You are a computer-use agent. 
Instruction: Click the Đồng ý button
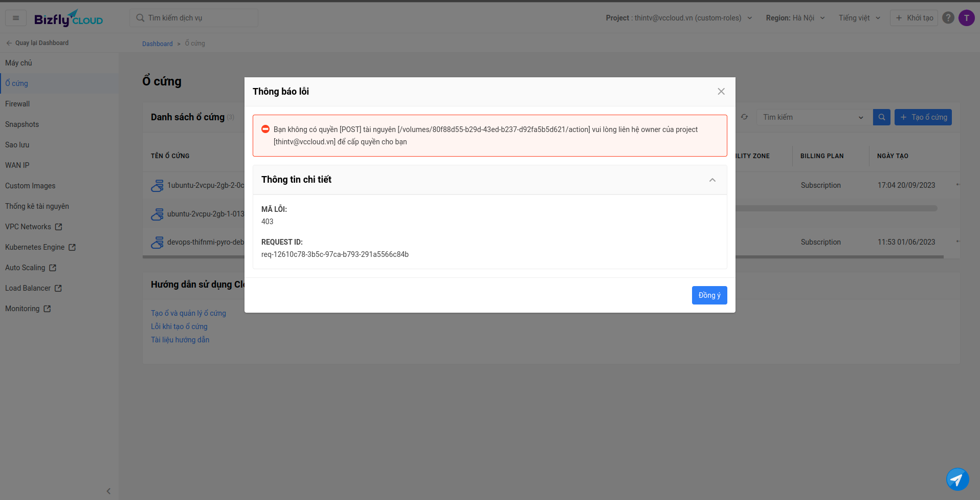click(x=709, y=295)
